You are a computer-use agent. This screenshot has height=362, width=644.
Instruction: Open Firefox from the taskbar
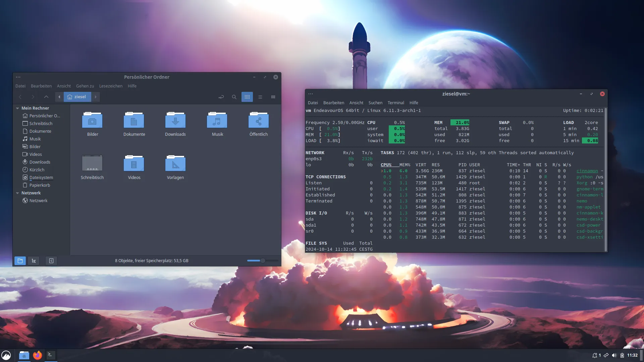37,355
